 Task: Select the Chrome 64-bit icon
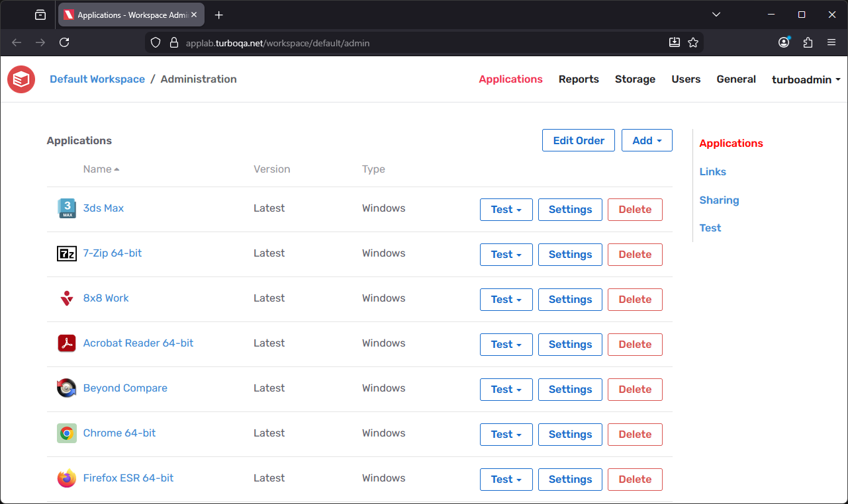66,433
